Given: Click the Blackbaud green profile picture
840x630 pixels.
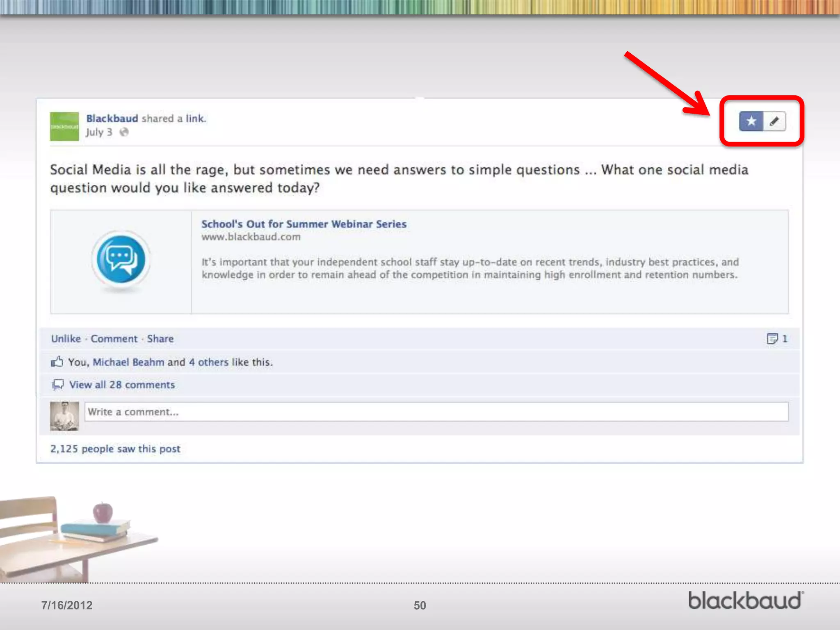Looking at the screenshot, I should pyautogui.click(x=64, y=126).
